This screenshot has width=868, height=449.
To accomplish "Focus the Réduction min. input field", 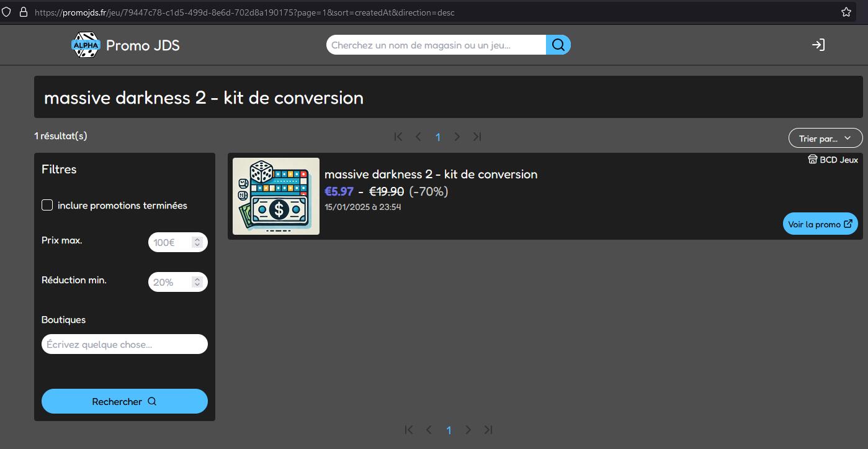I will (178, 282).
